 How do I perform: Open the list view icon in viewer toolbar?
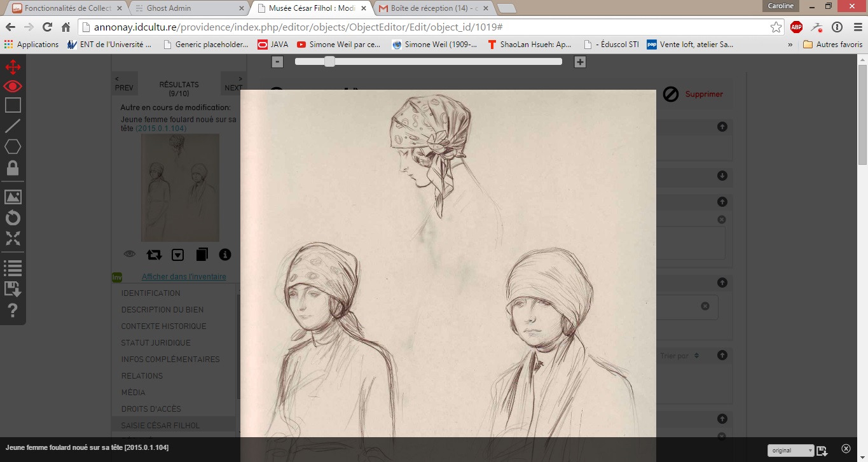point(13,268)
